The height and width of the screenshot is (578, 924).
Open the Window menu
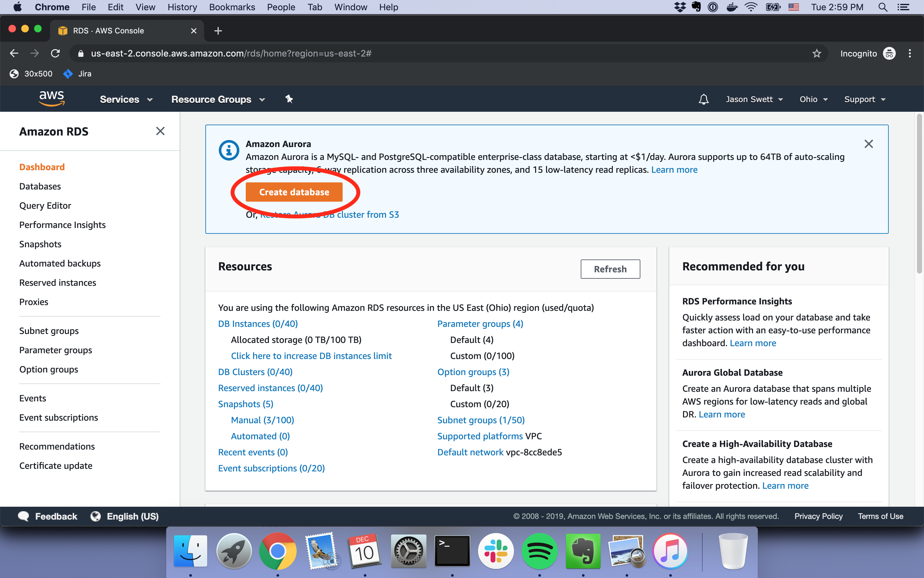pos(350,7)
